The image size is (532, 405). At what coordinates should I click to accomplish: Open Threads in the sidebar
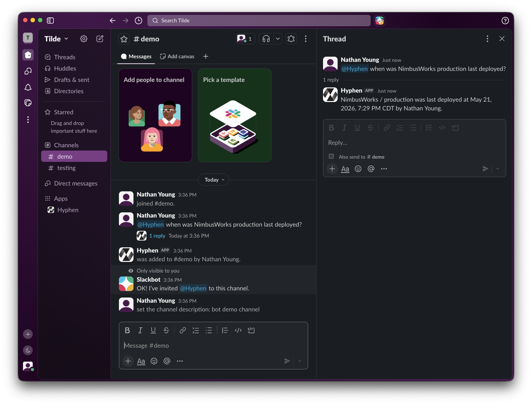[x=74, y=57]
